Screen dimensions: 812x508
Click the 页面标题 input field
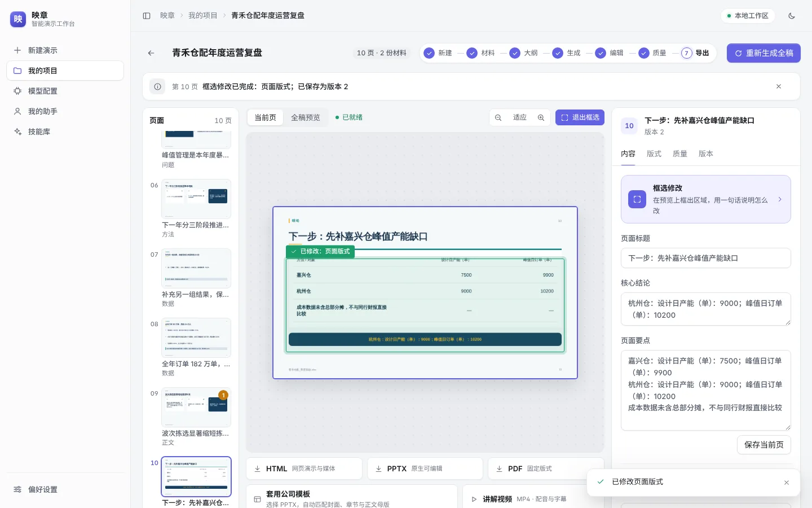pyautogui.click(x=706, y=258)
